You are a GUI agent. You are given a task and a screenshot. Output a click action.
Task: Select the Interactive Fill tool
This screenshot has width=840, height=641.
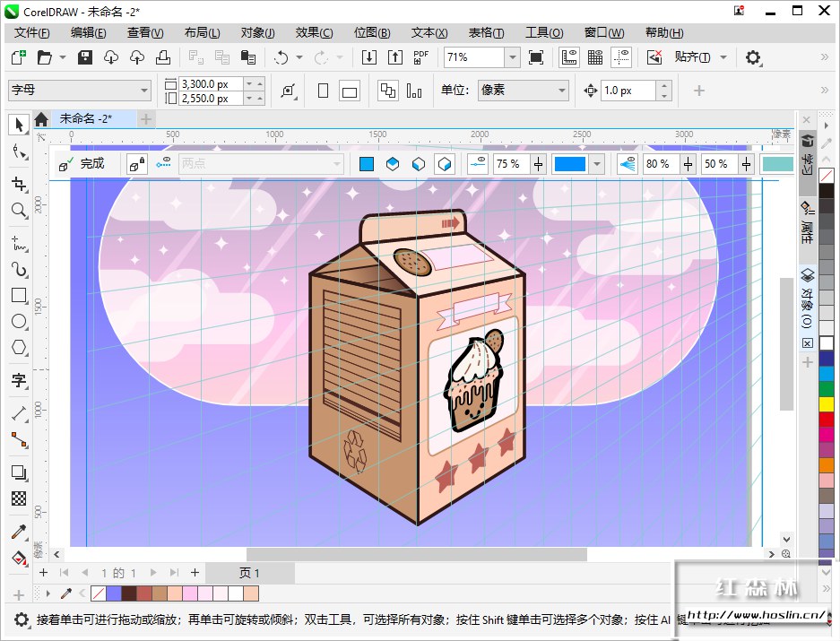coord(19,558)
